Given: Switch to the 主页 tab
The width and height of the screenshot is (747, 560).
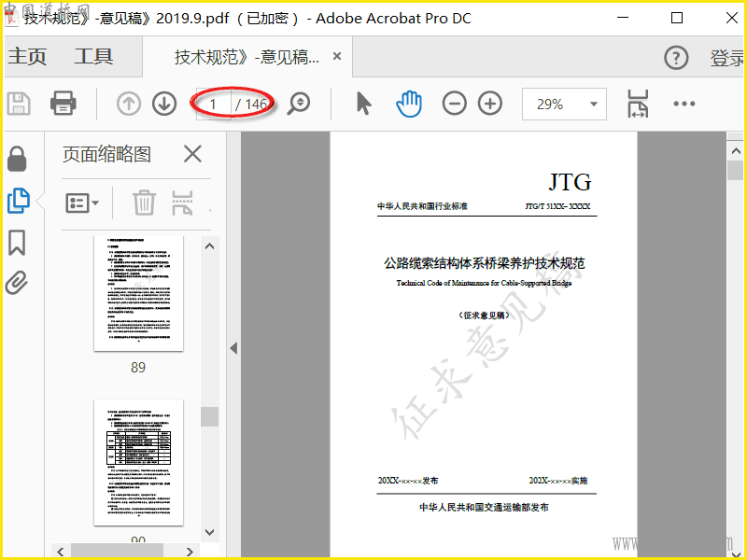Looking at the screenshot, I should point(27,56).
